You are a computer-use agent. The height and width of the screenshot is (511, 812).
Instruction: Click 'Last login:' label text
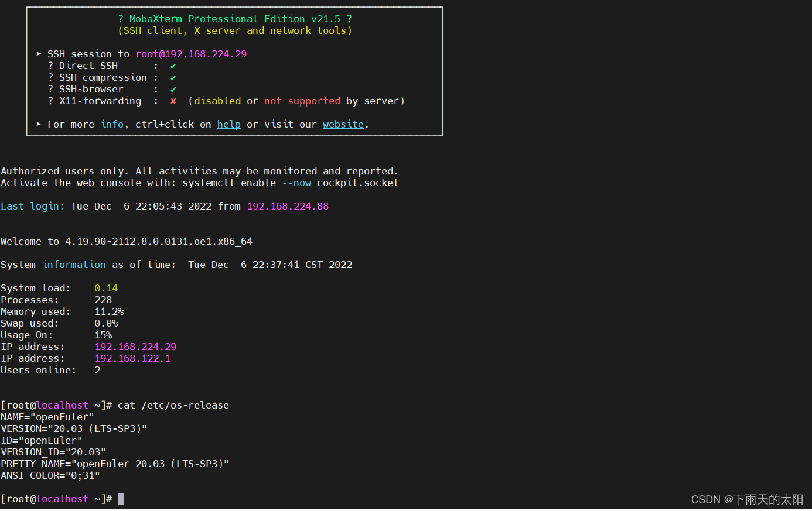(33, 206)
